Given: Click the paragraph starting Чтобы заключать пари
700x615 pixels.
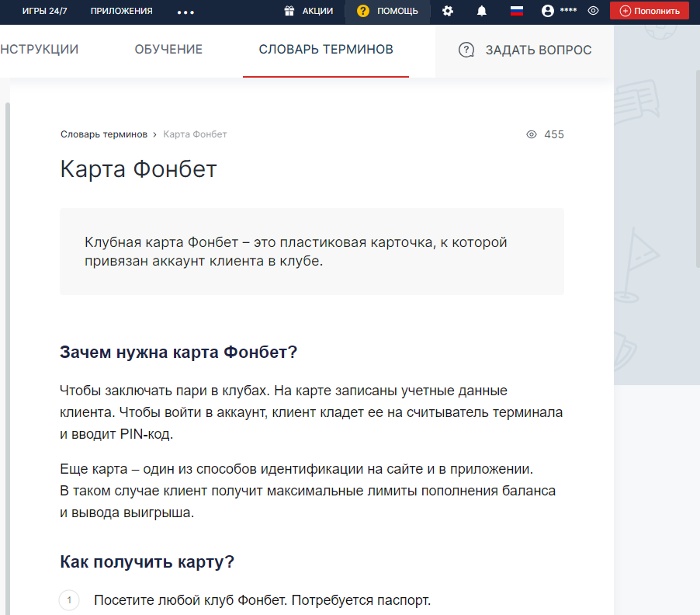Looking at the screenshot, I should coord(311,412).
